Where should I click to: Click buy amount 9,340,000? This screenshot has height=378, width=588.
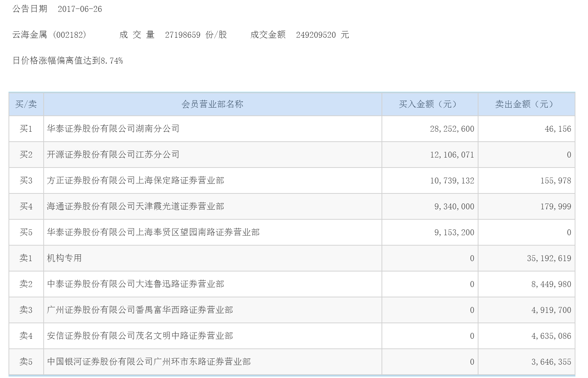(x=454, y=207)
